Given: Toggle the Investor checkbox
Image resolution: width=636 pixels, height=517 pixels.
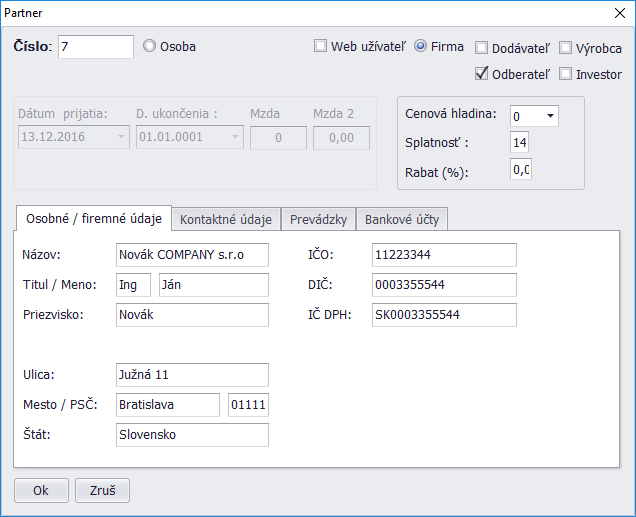Looking at the screenshot, I should 566,73.
